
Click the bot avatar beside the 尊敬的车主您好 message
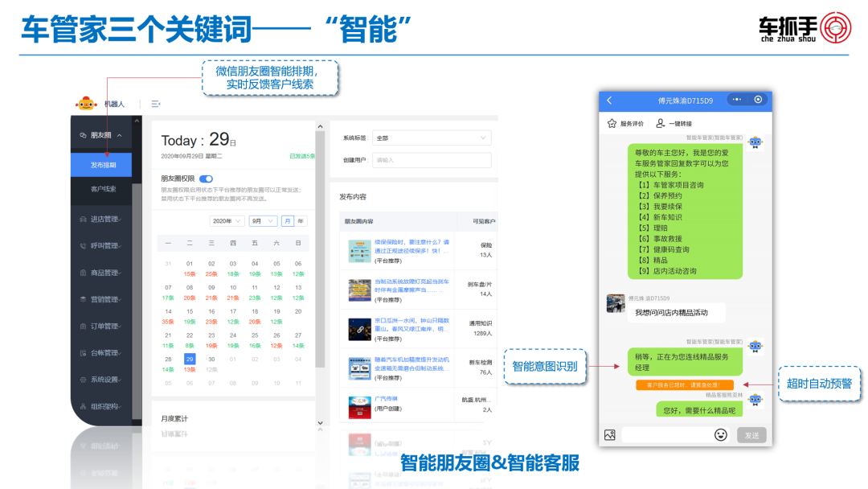pyautogui.click(x=755, y=143)
